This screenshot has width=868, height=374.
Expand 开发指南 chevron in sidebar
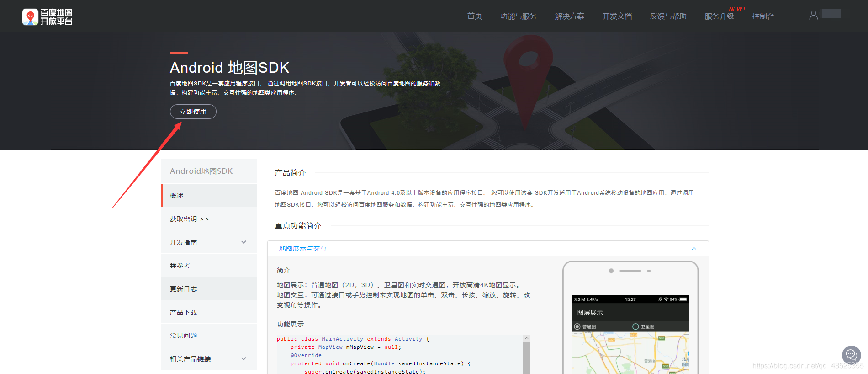(x=243, y=242)
